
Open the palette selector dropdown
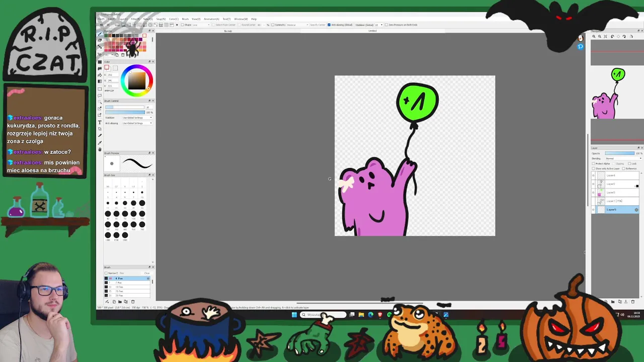click(110, 55)
